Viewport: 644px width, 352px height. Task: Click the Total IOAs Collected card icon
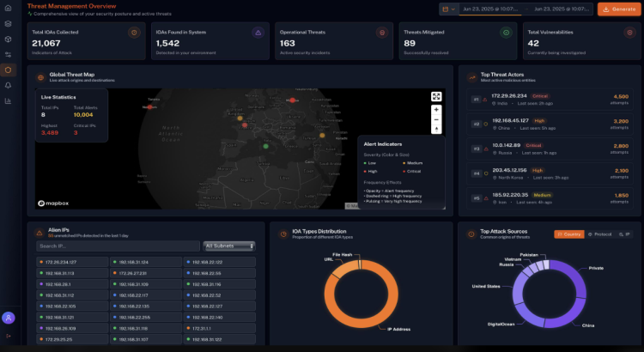(x=134, y=33)
